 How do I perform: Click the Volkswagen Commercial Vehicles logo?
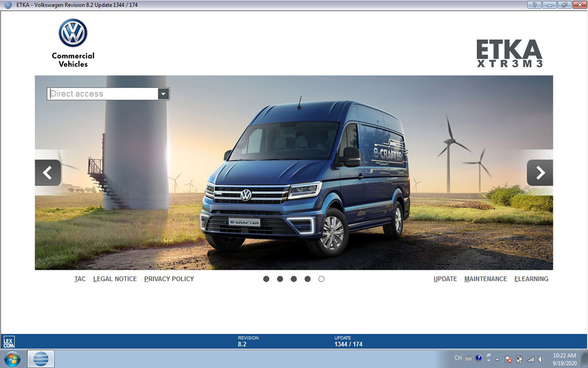tap(73, 43)
